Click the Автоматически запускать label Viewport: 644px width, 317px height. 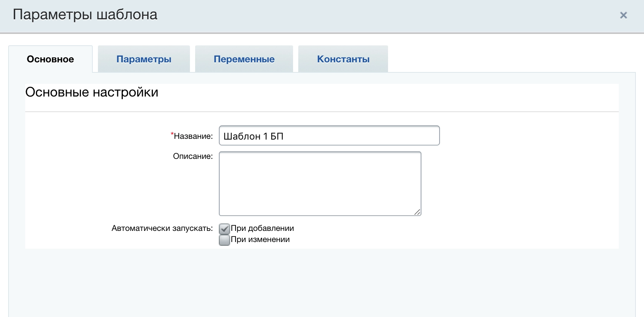click(162, 228)
